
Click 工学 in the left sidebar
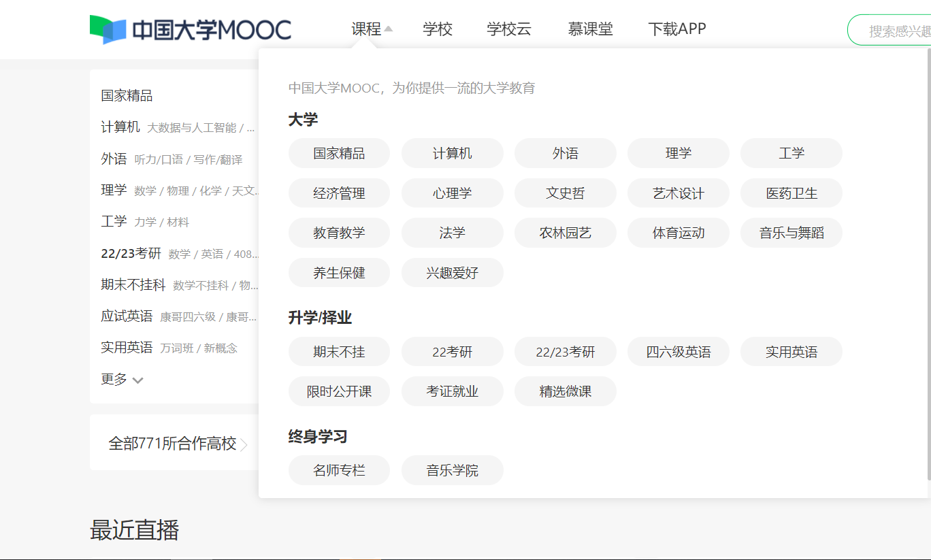pyautogui.click(x=114, y=221)
